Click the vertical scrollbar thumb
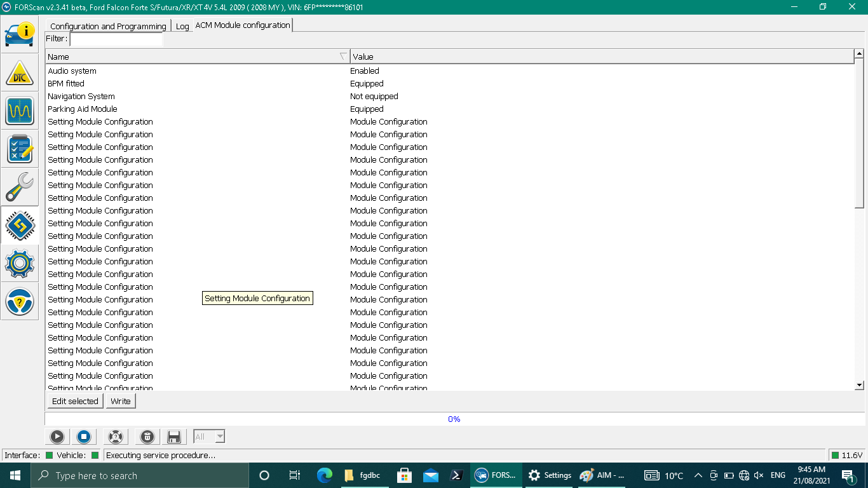868x488 pixels. tap(860, 133)
